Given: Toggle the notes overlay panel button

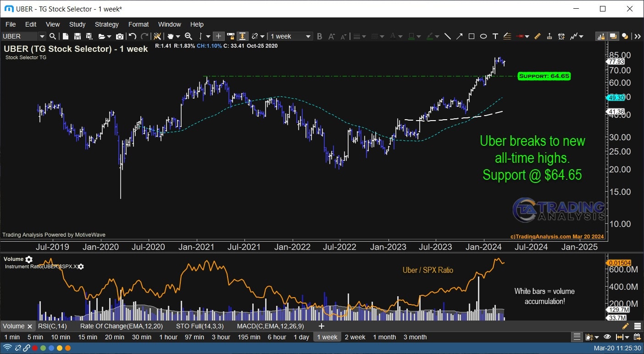Looking at the screenshot, I should pos(613,36).
